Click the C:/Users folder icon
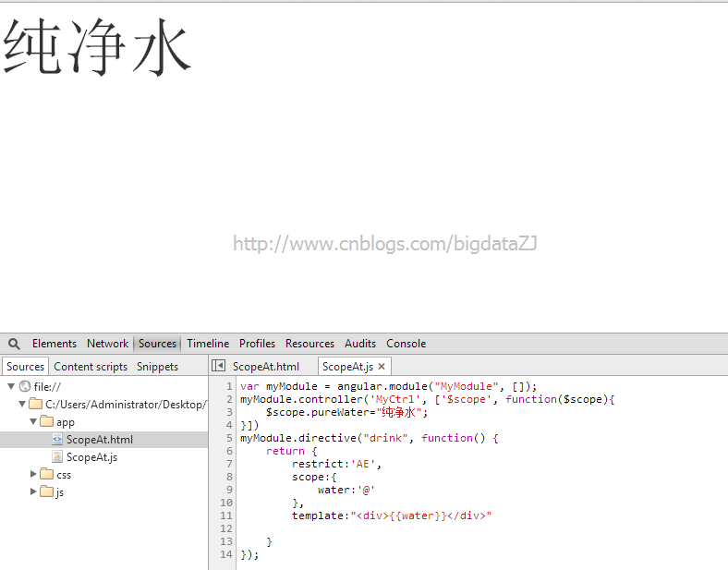Viewport: 728px width, 570px height. [36, 404]
